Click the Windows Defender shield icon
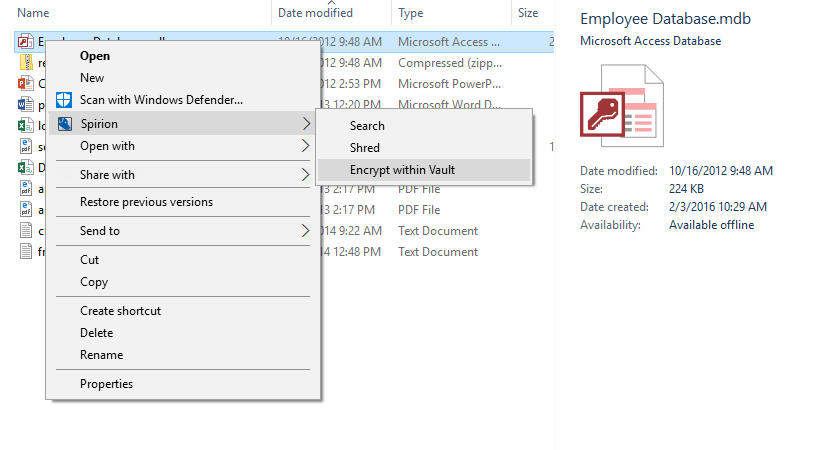Viewport: 815px width, 450px height. 64,100
